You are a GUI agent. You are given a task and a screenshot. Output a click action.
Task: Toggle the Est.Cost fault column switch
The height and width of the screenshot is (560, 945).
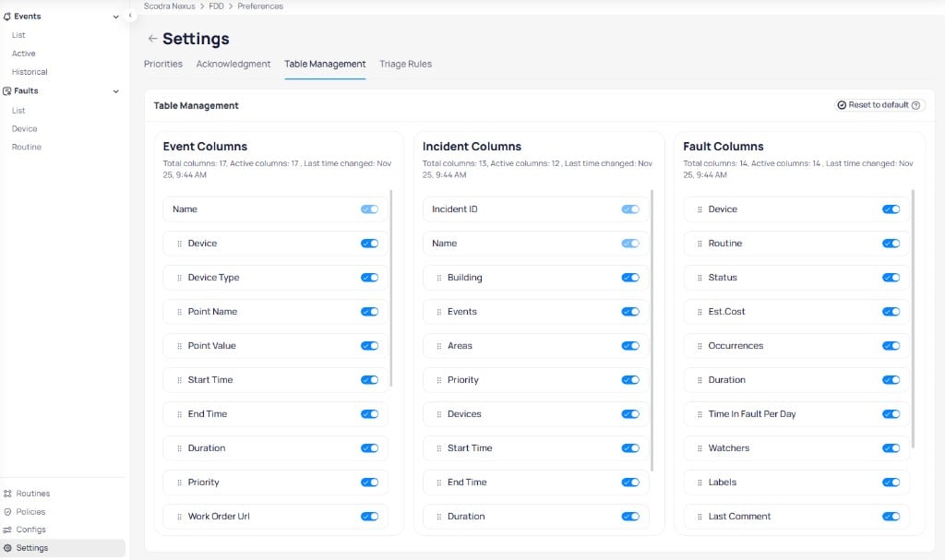(x=891, y=312)
